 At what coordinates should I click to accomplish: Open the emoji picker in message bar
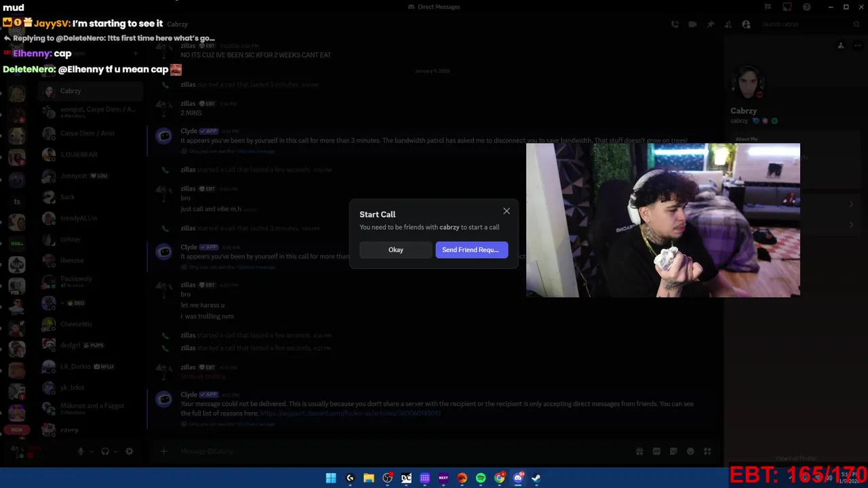point(690,451)
